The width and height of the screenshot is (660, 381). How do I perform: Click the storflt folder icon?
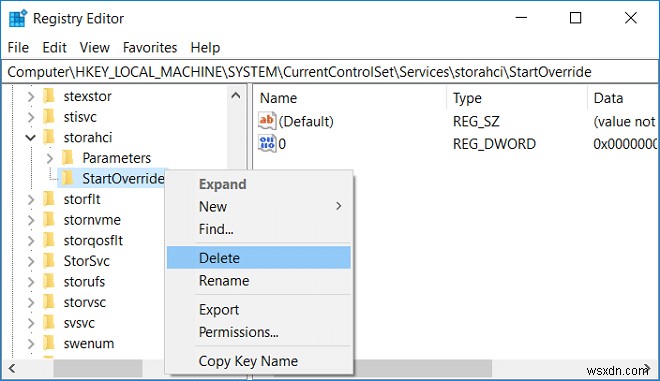coord(49,199)
